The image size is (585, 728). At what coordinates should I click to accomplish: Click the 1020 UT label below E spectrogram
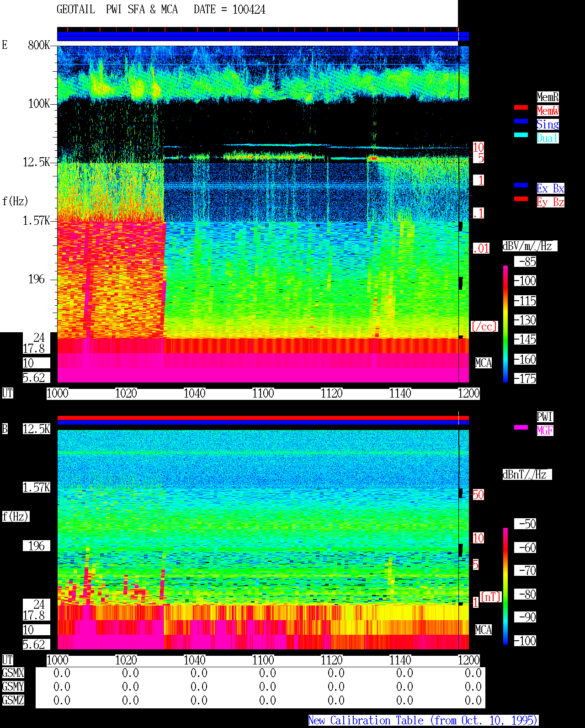pos(126,393)
